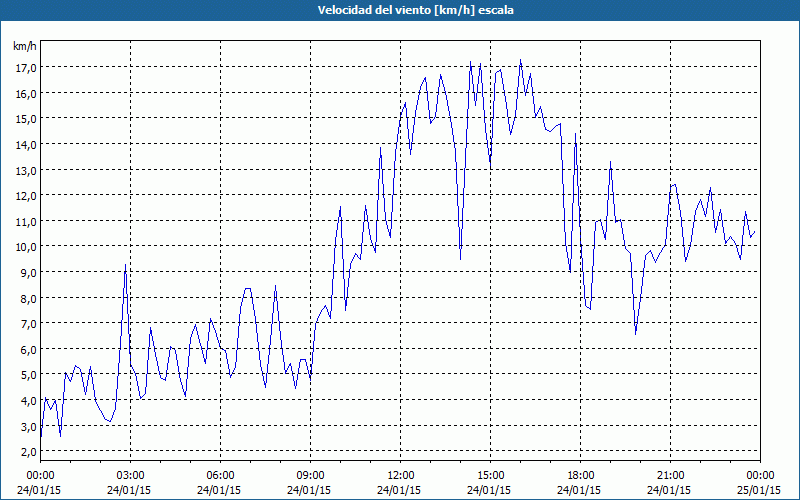Click the 17,0 y-axis value
Screen dimensions: 800x500
pos(25,68)
